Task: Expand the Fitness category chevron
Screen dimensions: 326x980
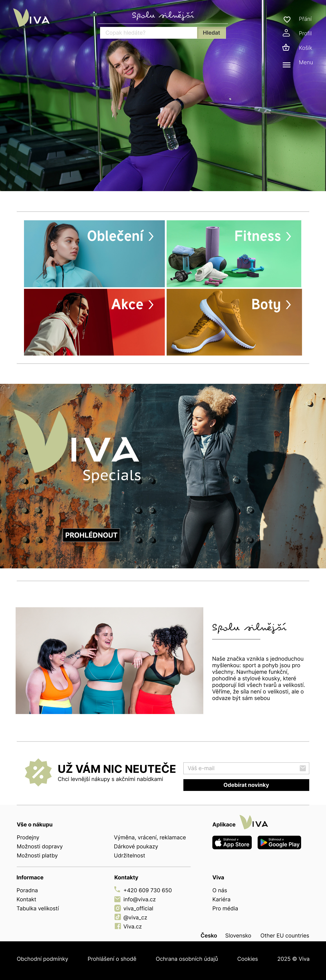Action: click(289, 236)
